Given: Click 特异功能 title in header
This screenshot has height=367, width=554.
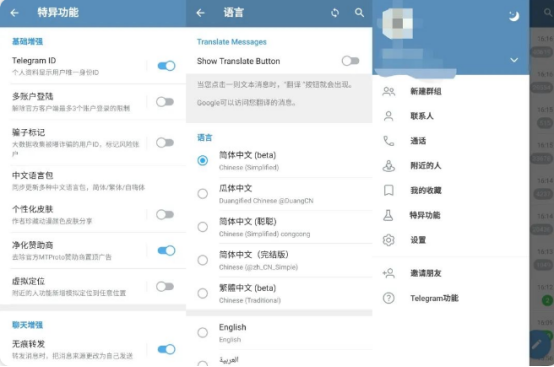Looking at the screenshot, I should [58, 13].
